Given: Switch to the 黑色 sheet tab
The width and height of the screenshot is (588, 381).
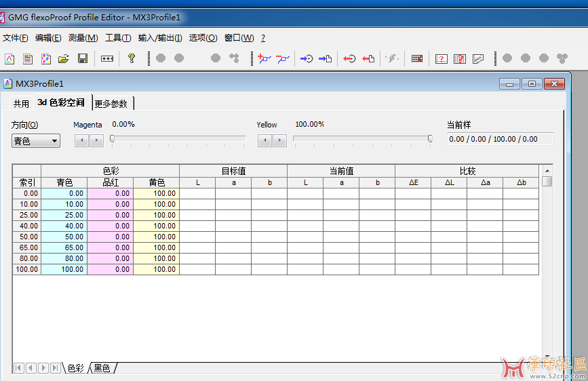Looking at the screenshot, I should click(102, 368).
